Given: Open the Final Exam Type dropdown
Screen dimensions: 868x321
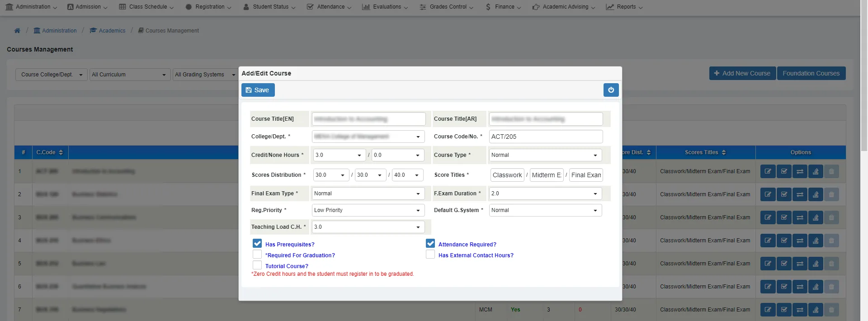Looking at the screenshot, I should (368, 194).
